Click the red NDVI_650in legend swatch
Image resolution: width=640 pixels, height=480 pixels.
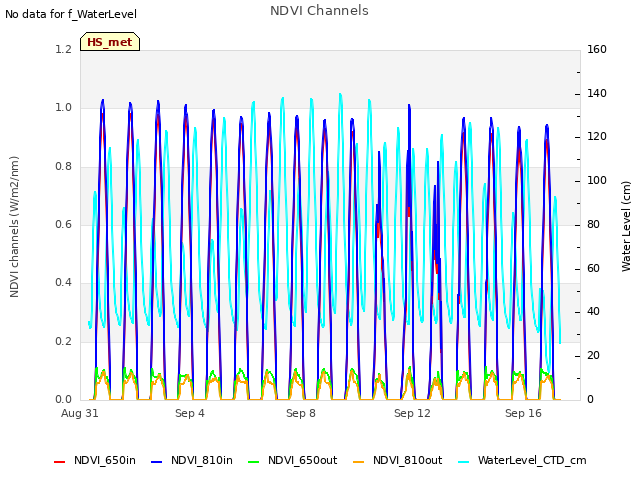tap(60, 462)
